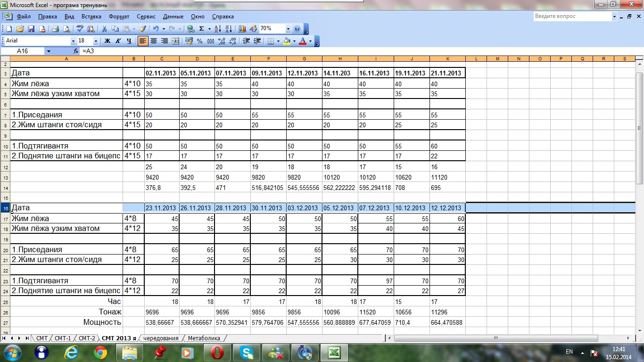Switch to the Метаболика sheet tab
The image size is (644, 362).
tap(204, 338)
